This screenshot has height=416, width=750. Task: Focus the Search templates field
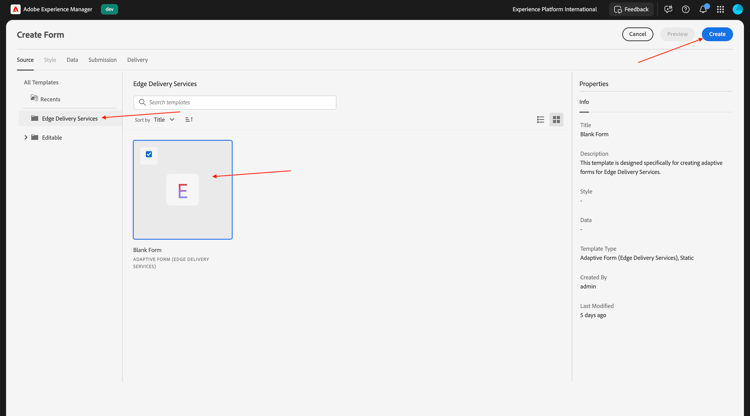click(x=235, y=102)
